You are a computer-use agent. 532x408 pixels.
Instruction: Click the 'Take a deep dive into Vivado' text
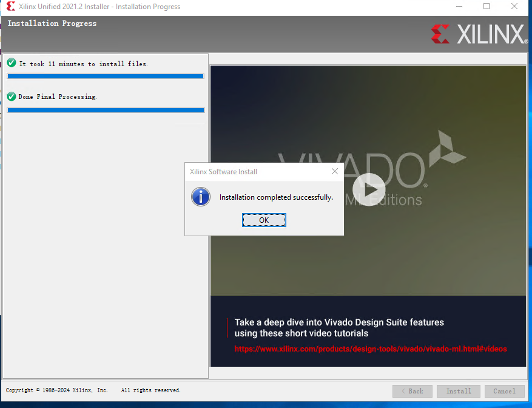pyautogui.click(x=339, y=327)
